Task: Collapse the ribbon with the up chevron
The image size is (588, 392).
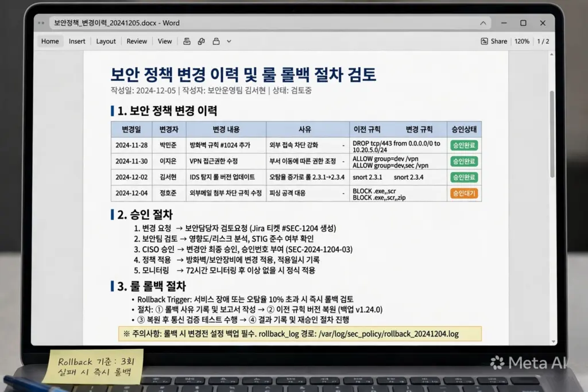Action: point(483,23)
